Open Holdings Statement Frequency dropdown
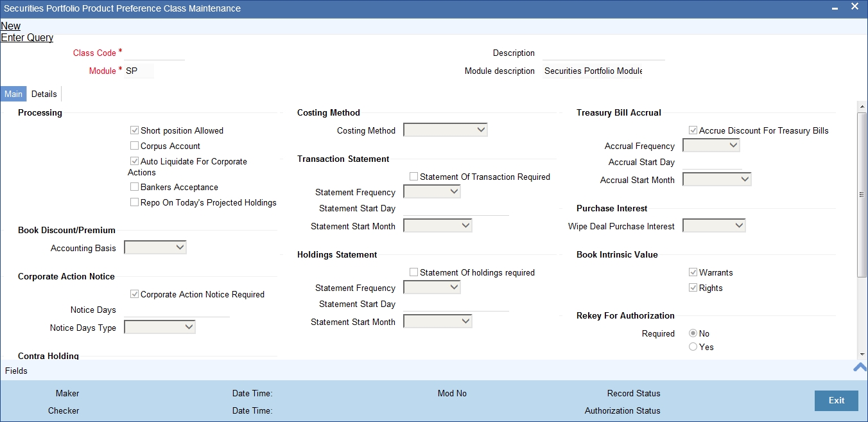 coord(432,288)
